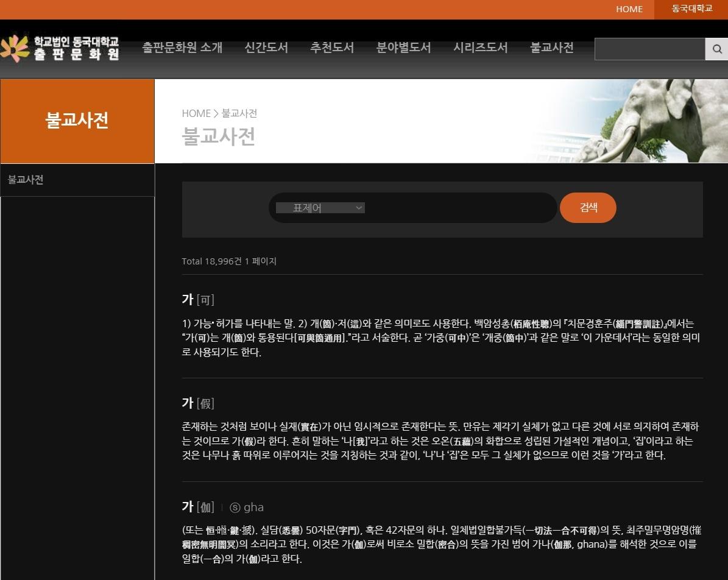Click HOME in the breadcrumb
728x580 pixels.
tap(196, 113)
